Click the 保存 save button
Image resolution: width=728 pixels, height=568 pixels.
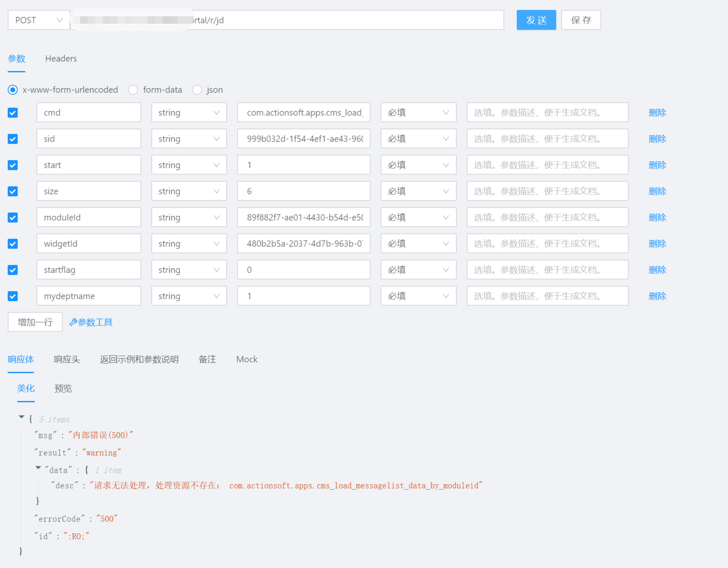click(x=581, y=20)
